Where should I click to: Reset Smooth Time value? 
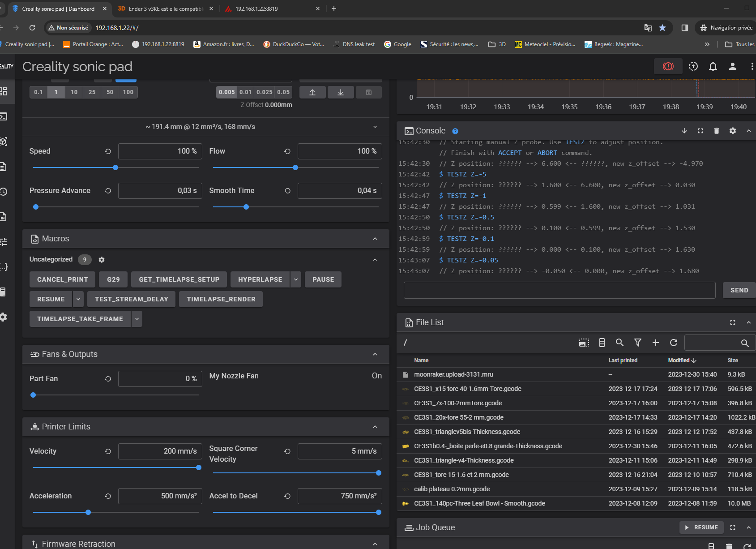287,191
